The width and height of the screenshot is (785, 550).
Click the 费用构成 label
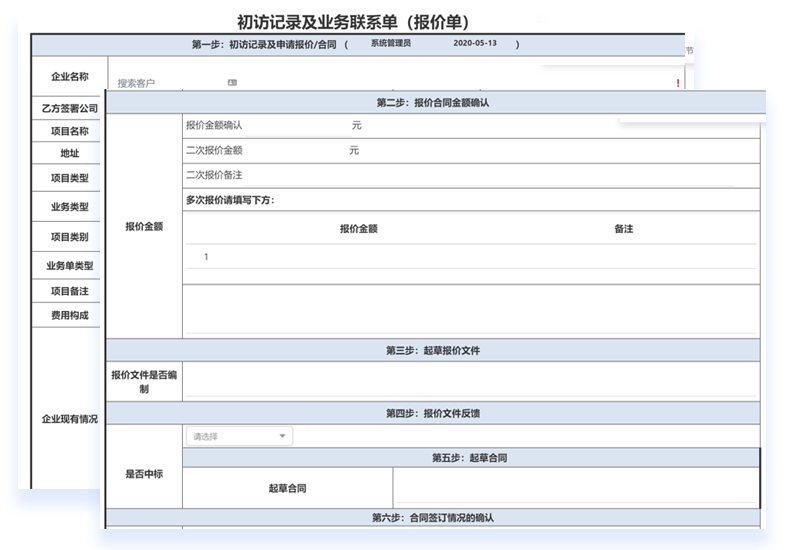pos(70,315)
